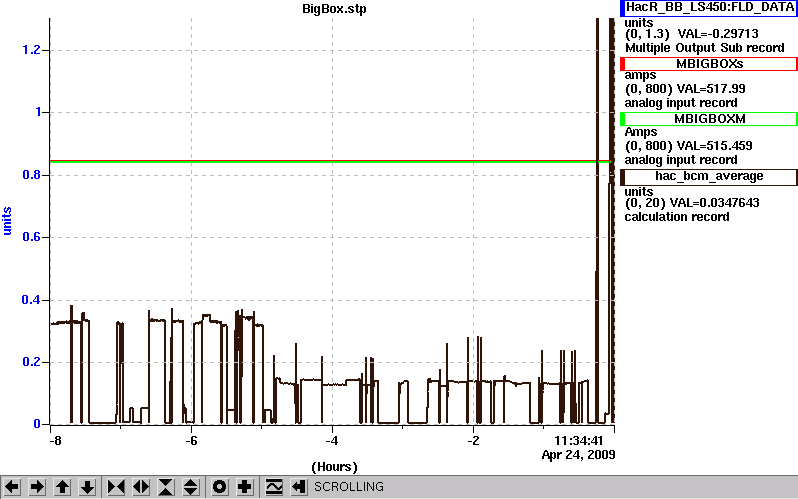Click the waveform graph-refresh toolbar icon

click(274, 487)
